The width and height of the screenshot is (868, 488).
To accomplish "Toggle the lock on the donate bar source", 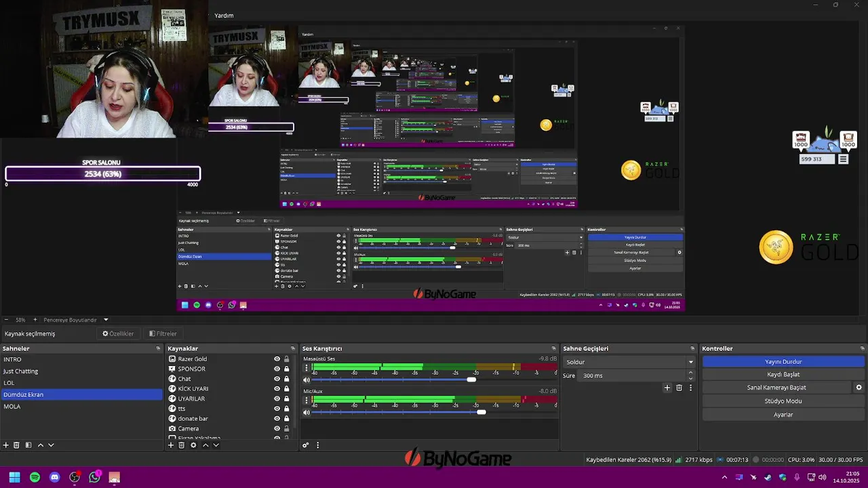I will click(x=286, y=419).
